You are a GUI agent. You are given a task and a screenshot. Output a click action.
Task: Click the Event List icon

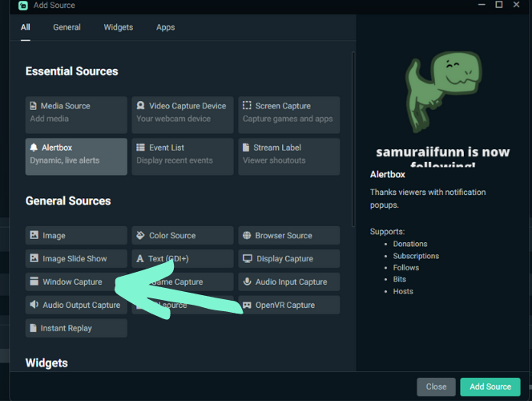[x=140, y=148]
